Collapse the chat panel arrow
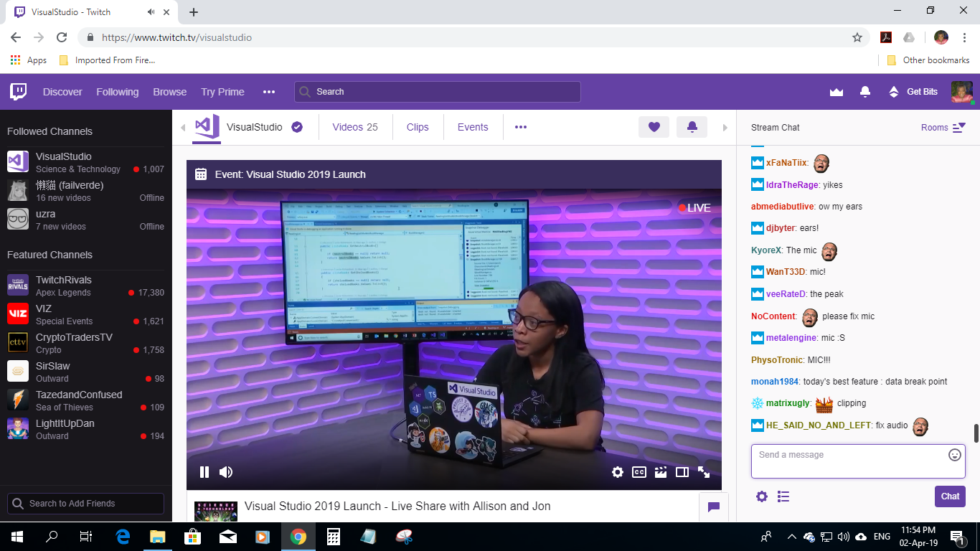Screen dimensions: 980x551 (725, 128)
